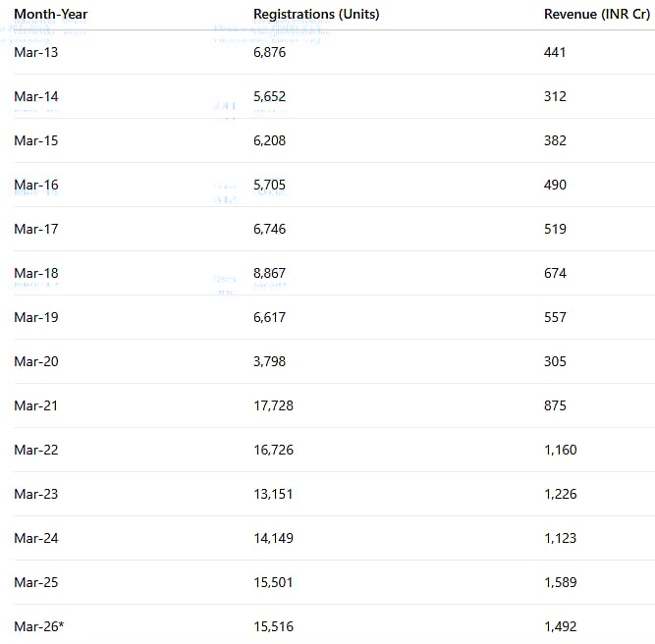Select the Mar-22 row label

point(36,450)
